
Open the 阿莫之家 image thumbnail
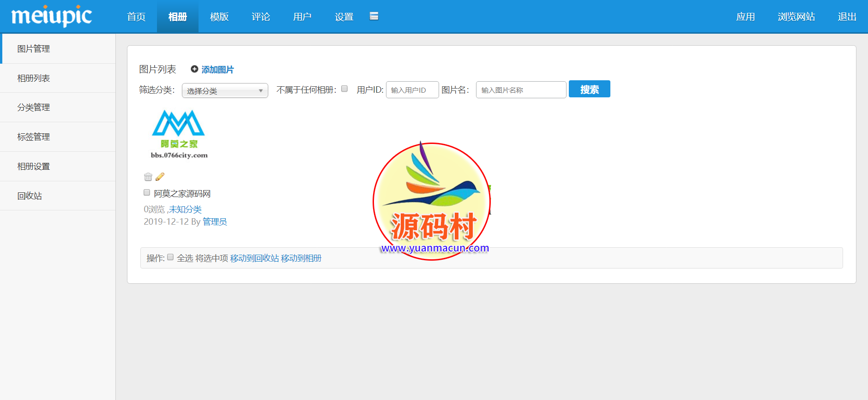pos(179,135)
